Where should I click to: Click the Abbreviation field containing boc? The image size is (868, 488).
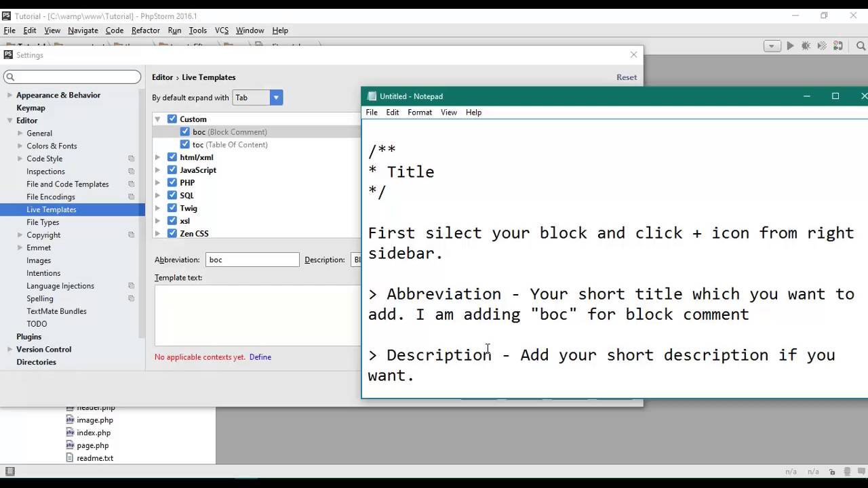[x=252, y=260]
